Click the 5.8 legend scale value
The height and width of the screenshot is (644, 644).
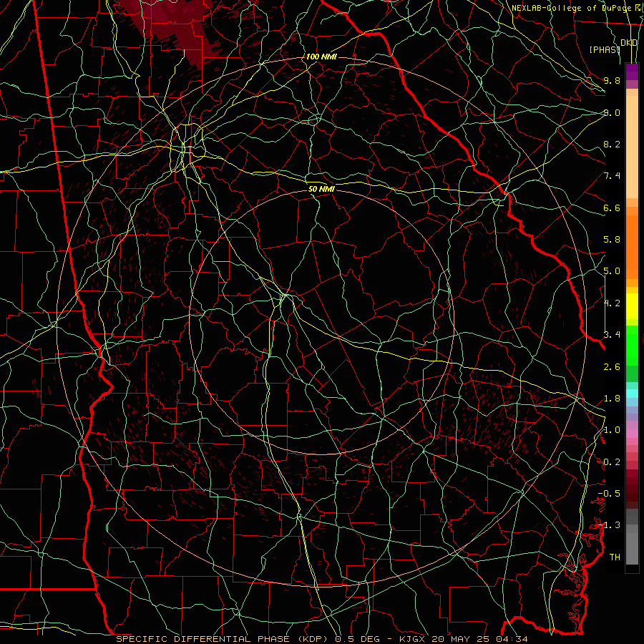(612, 240)
